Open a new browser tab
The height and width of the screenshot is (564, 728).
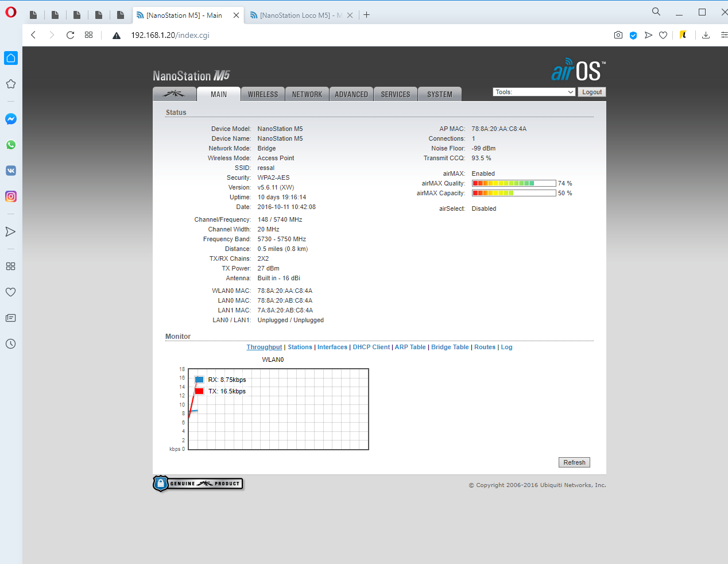[x=366, y=15]
